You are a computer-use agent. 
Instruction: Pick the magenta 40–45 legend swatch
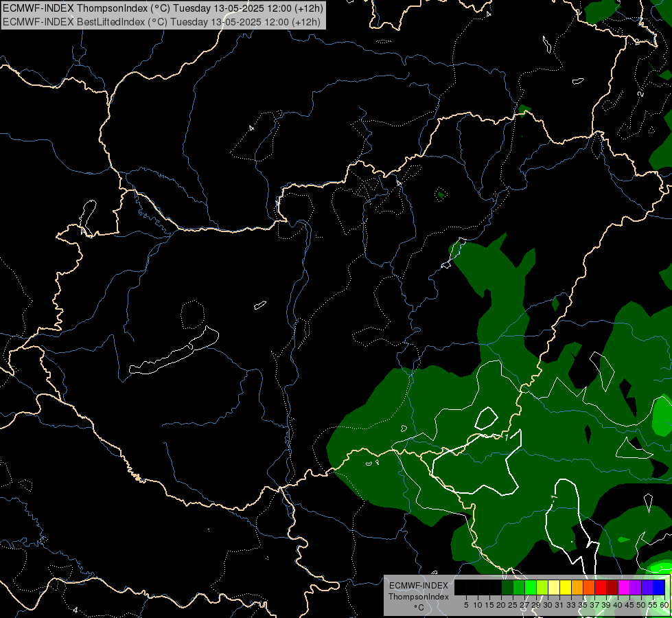tap(625, 587)
